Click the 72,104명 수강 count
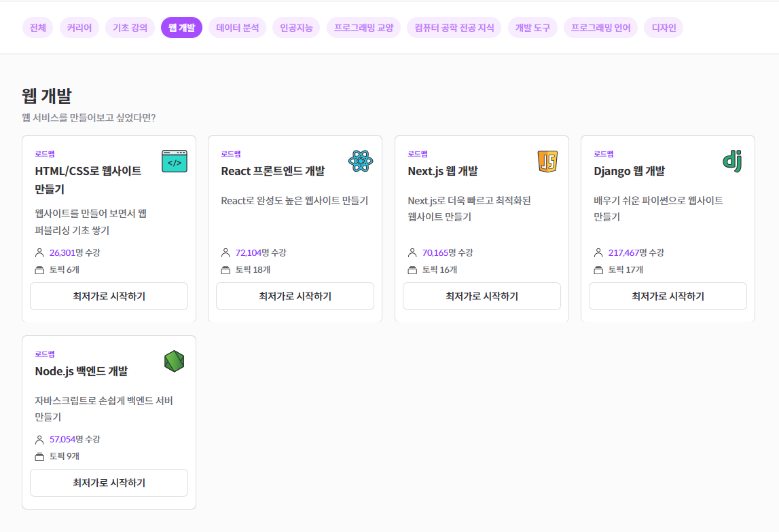779x532 pixels. click(261, 252)
